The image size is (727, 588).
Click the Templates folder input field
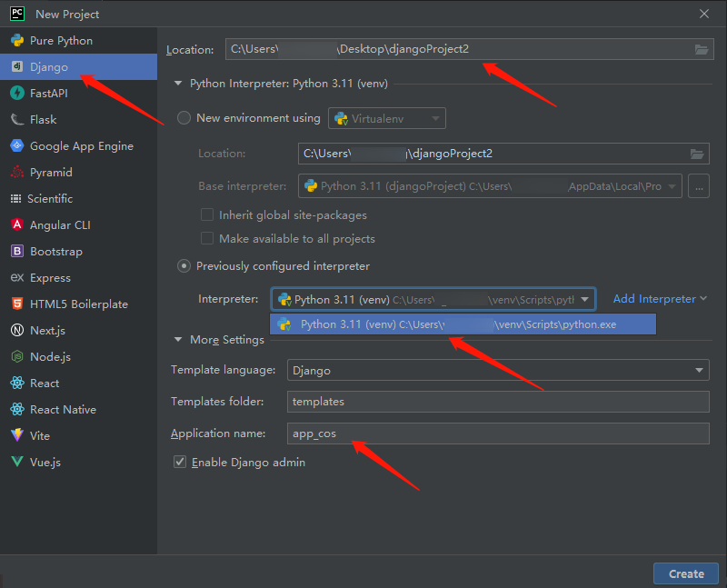(x=498, y=402)
